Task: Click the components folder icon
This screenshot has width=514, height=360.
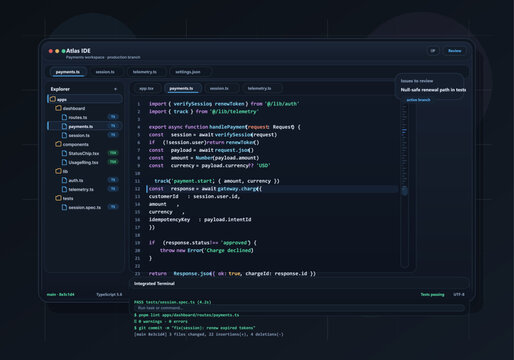Action: pos(58,144)
